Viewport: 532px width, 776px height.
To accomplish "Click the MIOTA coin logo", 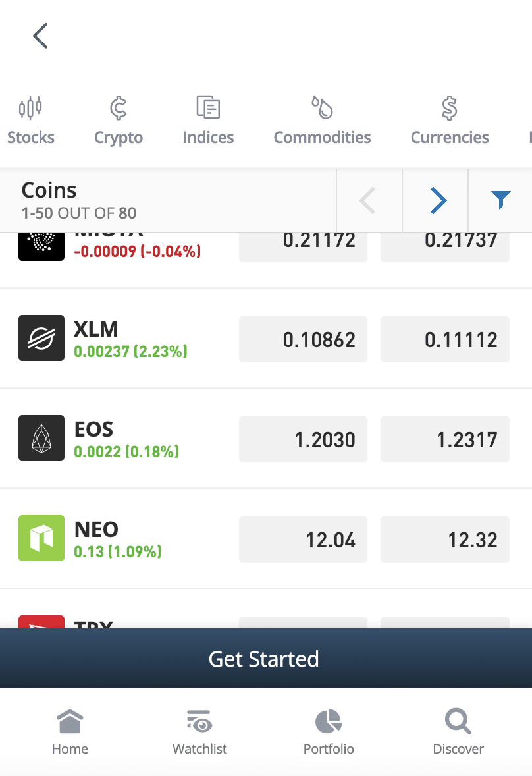I will tap(41, 246).
